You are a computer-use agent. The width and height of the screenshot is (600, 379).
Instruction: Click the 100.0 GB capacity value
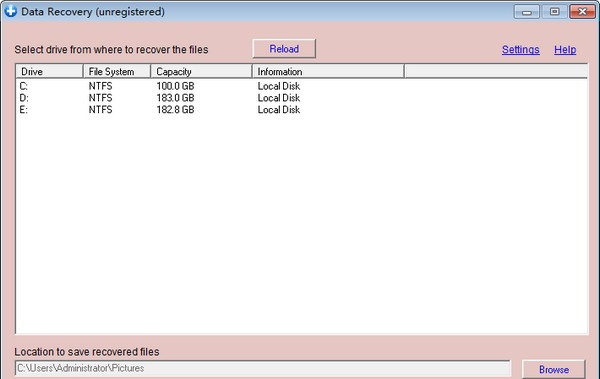point(175,86)
